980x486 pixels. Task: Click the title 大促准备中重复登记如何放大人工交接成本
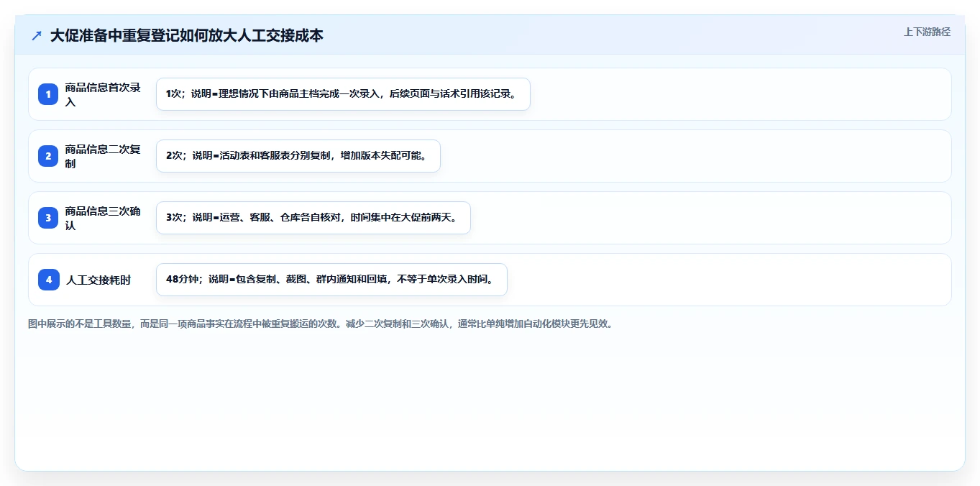click(x=187, y=35)
